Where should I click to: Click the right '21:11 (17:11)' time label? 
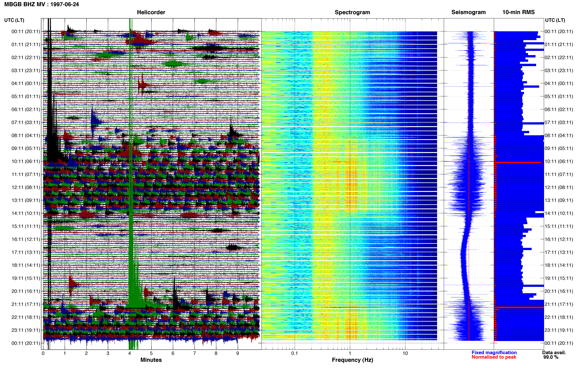pyautogui.click(x=559, y=304)
